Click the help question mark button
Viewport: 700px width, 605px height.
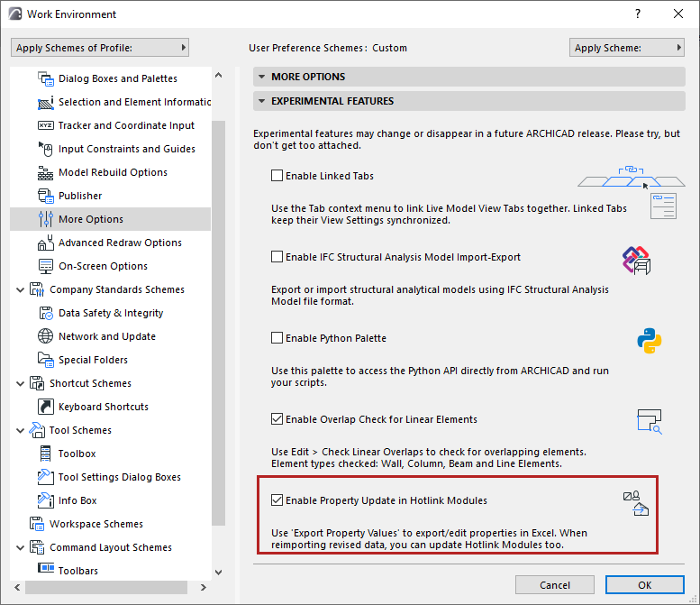click(x=638, y=14)
